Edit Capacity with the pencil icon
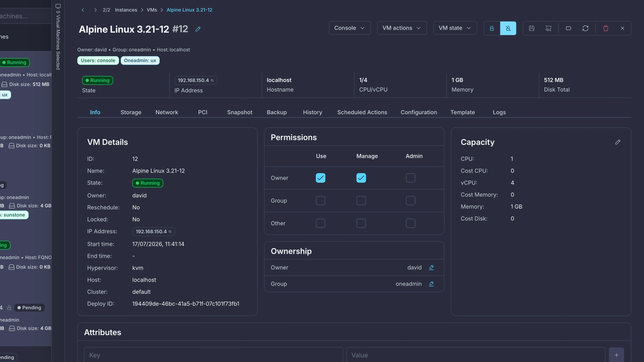 tap(618, 142)
